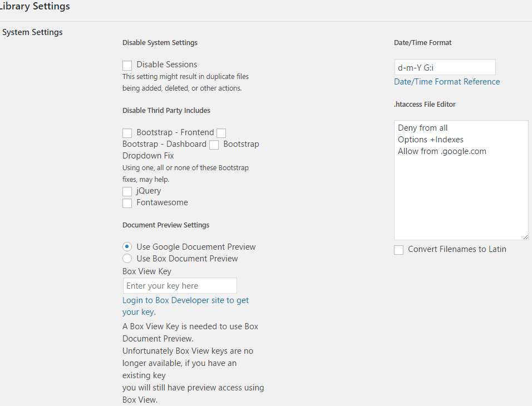The width and height of the screenshot is (532, 406).
Task: Click the 'Deny from all' line in editor
Action: pyautogui.click(x=423, y=128)
